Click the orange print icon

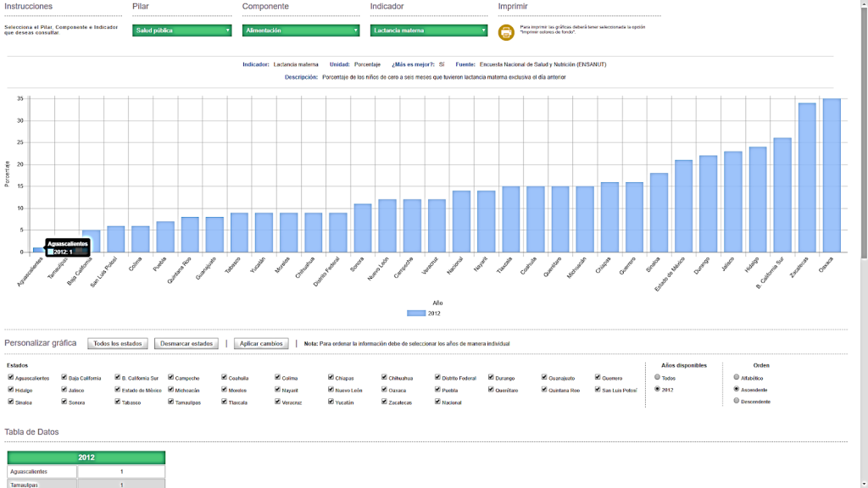506,32
